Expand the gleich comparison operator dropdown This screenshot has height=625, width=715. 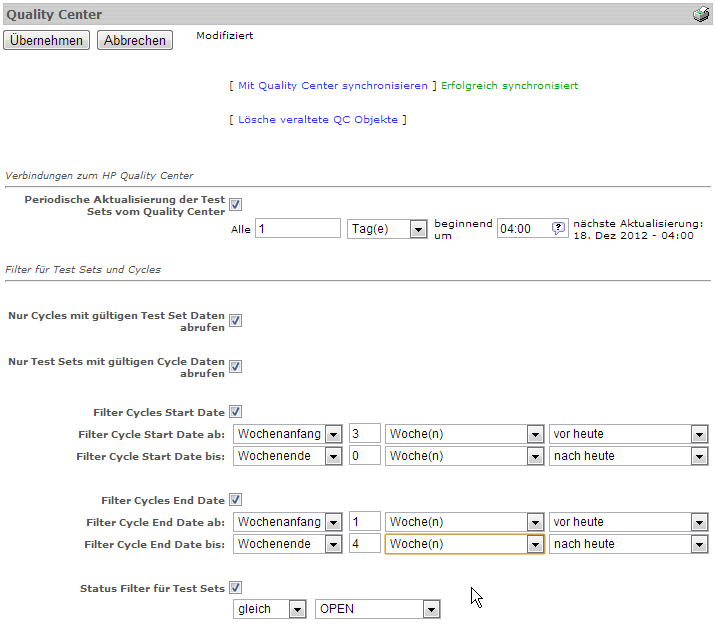[x=269, y=609]
